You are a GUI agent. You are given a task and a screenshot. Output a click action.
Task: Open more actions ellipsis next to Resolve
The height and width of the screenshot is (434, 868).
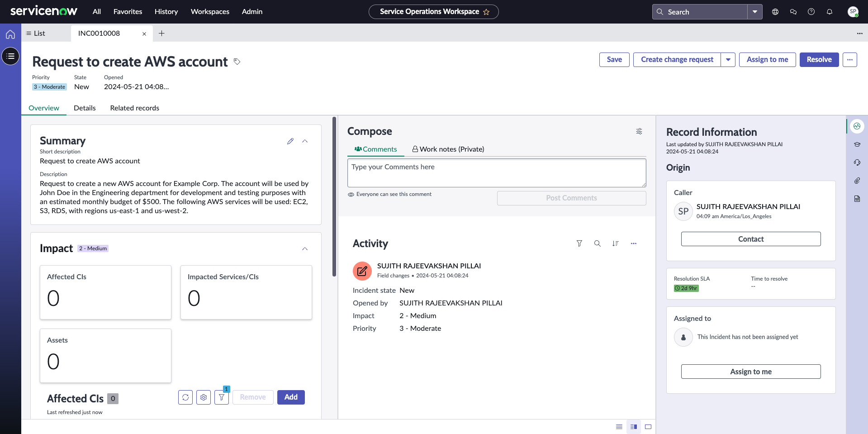[x=850, y=60]
